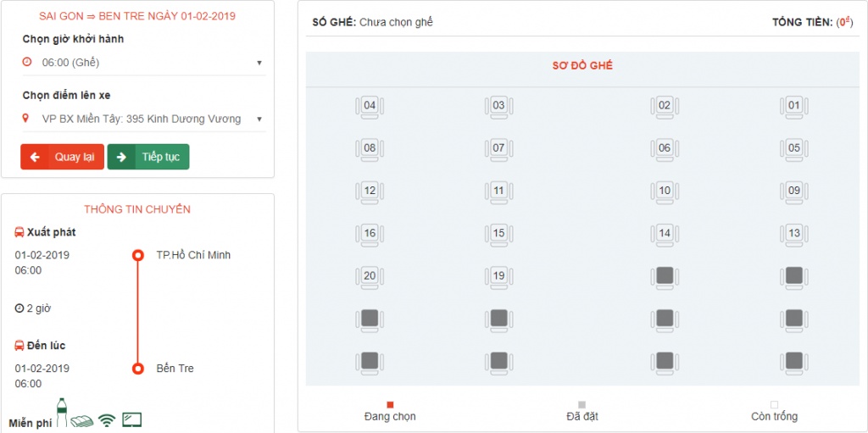Click the red Đang chọn legend swatch
Screen dimensions: 868x433
pos(390,405)
